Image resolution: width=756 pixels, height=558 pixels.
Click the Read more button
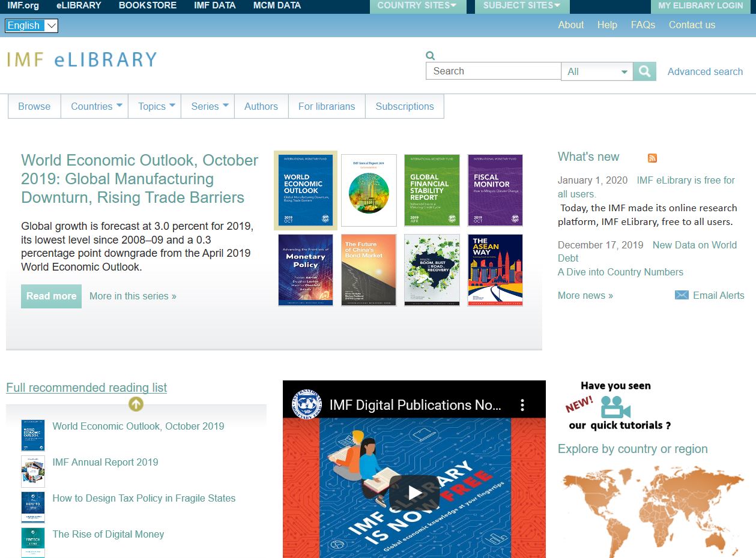[51, 296]
